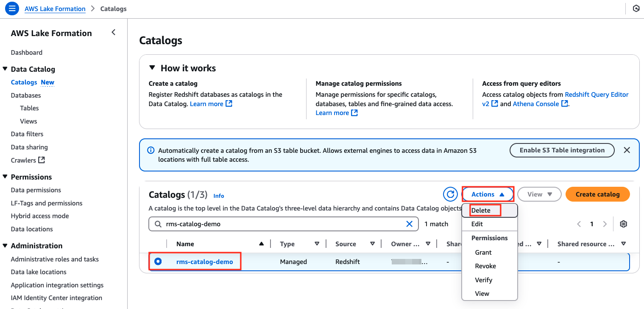Collapse the How it works section
The height and width of the screenshot is (309, 644).
click(x=152, y=68)
